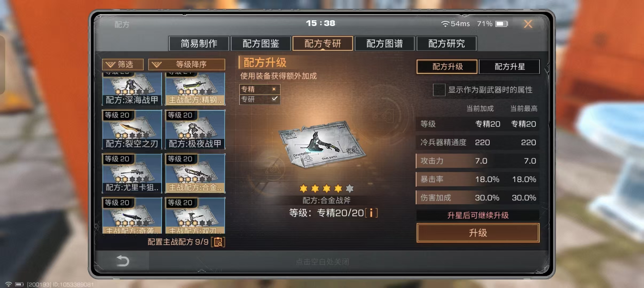
Task: Select the 配方:深海战甲 recipe card
Action: [x=132, y=89]
